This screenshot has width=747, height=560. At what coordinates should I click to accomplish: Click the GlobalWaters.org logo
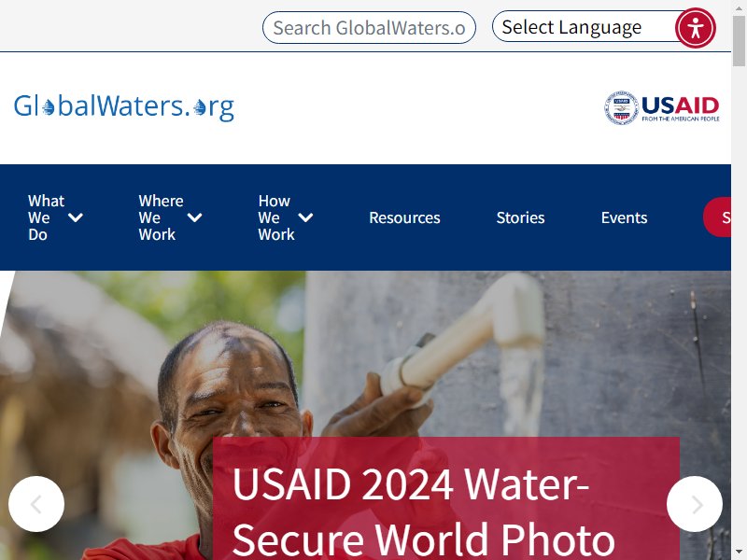coord(124,107)
